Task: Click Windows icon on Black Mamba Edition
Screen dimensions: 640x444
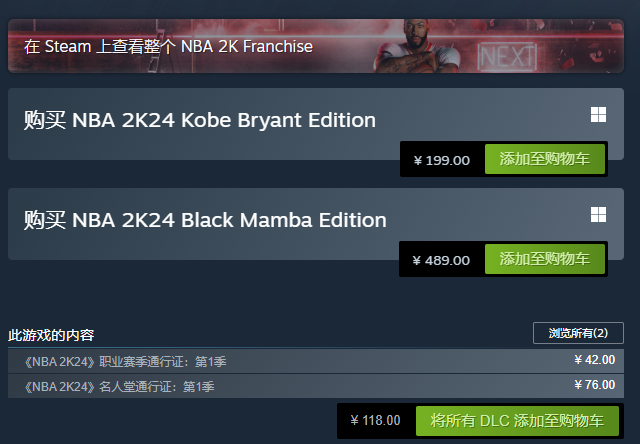Action: [598, 215]
